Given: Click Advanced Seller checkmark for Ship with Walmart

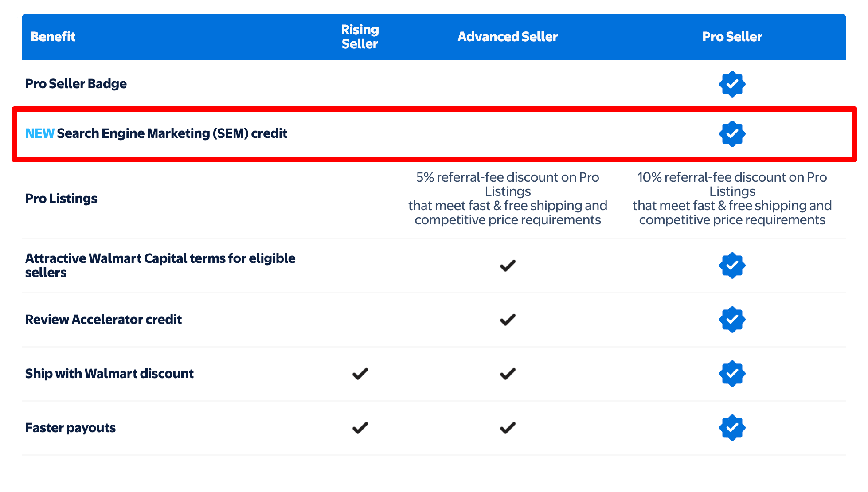Looking at the screenshot, I should point(508,374).
